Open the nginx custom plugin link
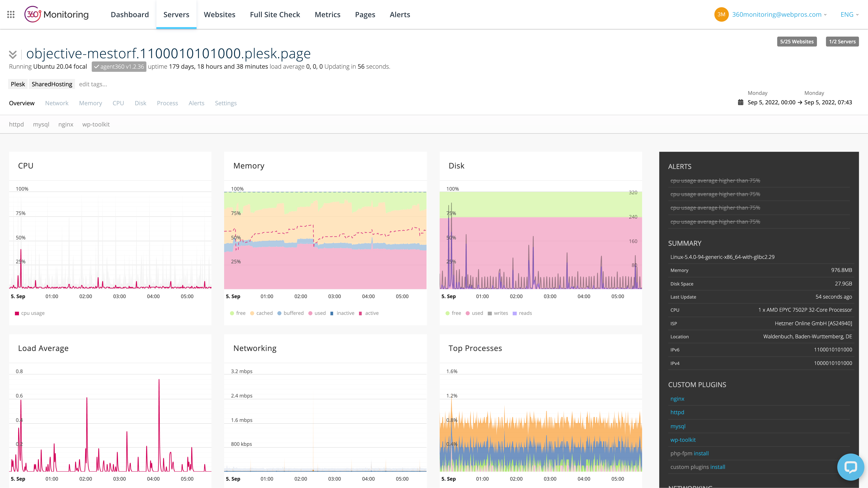Viewport: 868px width, 488px height. pos(677,399)
